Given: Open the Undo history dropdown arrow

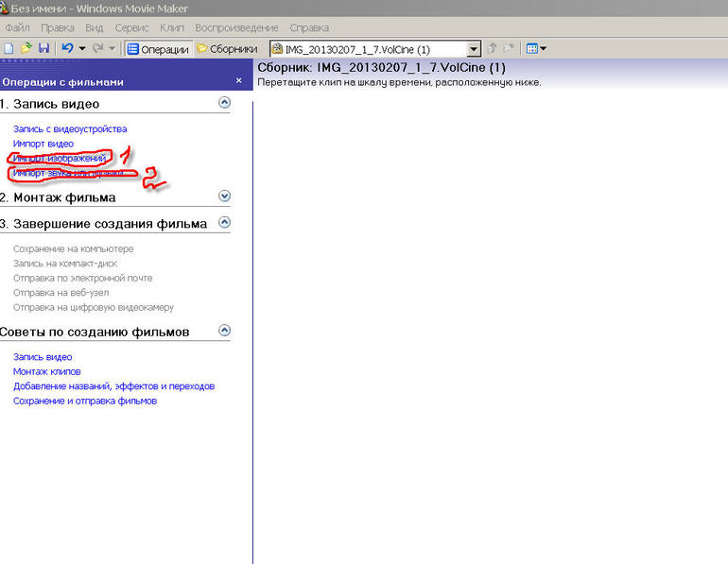Looking at the screenshot, I should (82, 48).
